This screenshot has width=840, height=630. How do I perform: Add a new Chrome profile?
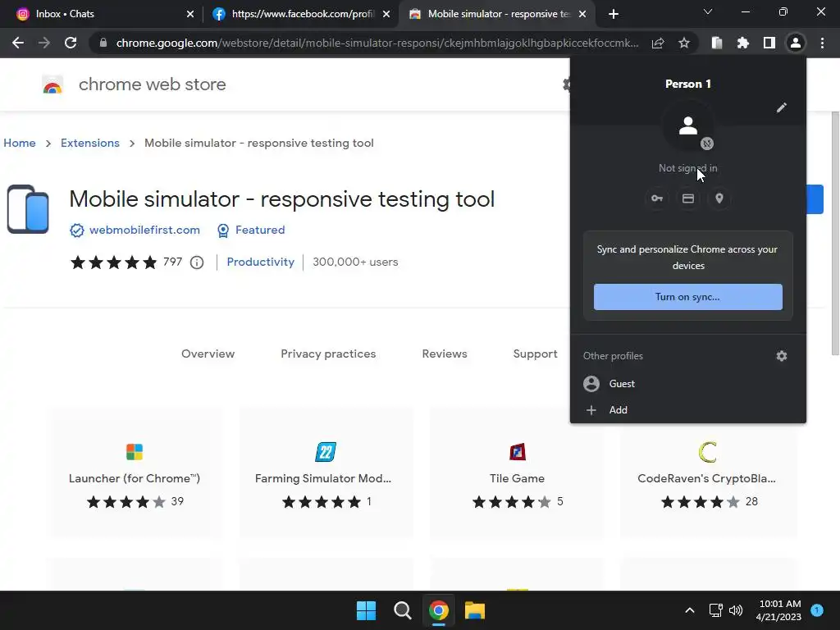coord(688,410)
